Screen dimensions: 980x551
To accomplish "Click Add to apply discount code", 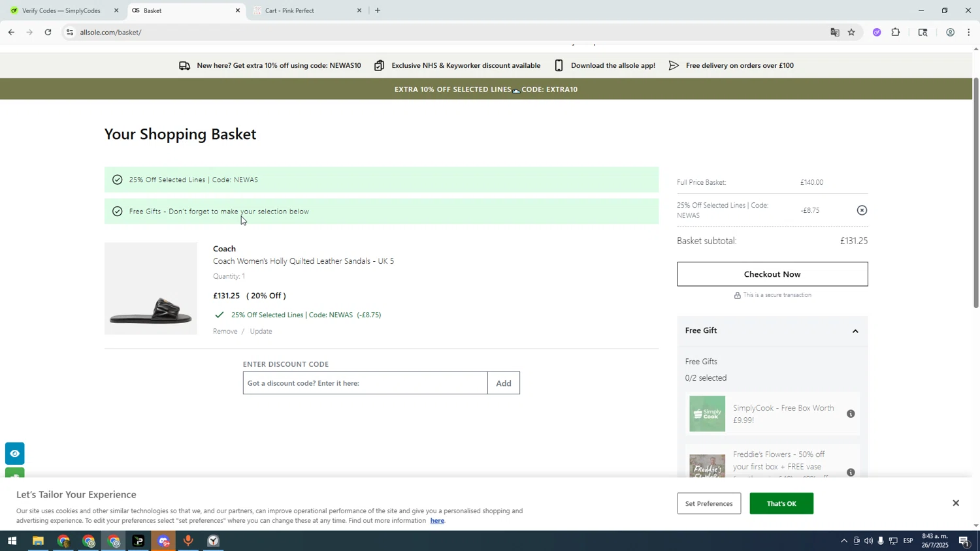I will tap(504, 383).
